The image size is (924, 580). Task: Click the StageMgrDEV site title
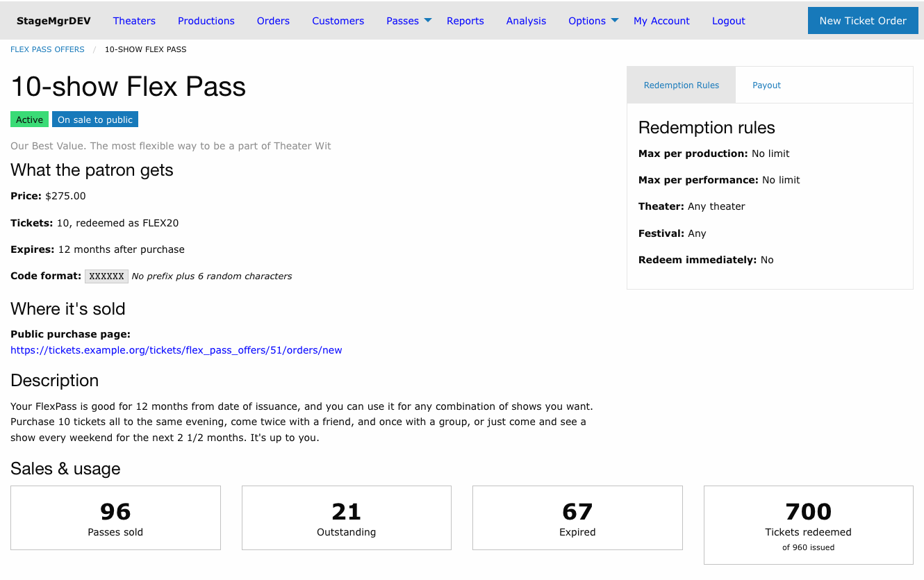(x=53, y=21)
